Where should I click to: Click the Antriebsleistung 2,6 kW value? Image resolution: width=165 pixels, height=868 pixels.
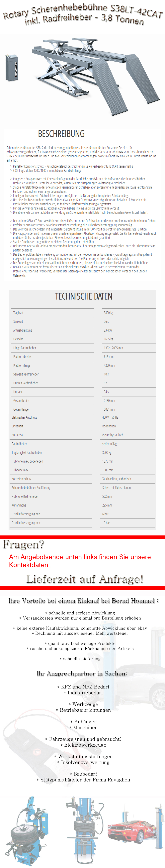[108, 330]
